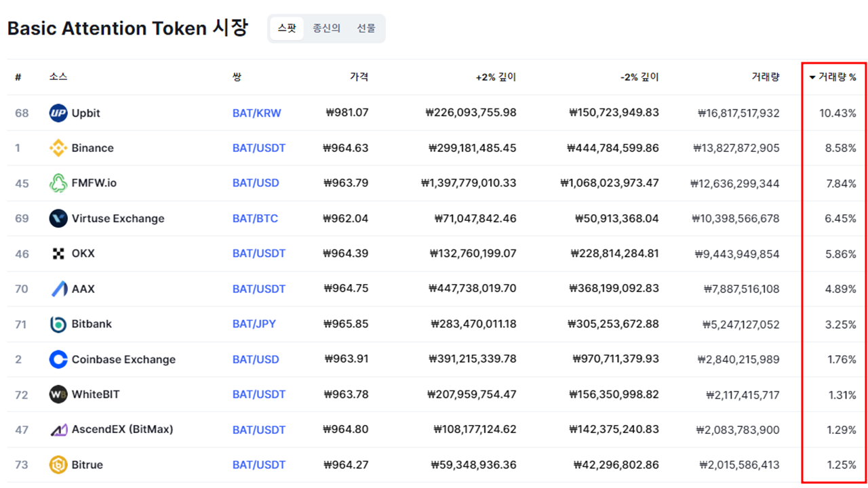Open the BAT/JPY pair link
The width and height of the screenshot is (868, 488).
254,324
